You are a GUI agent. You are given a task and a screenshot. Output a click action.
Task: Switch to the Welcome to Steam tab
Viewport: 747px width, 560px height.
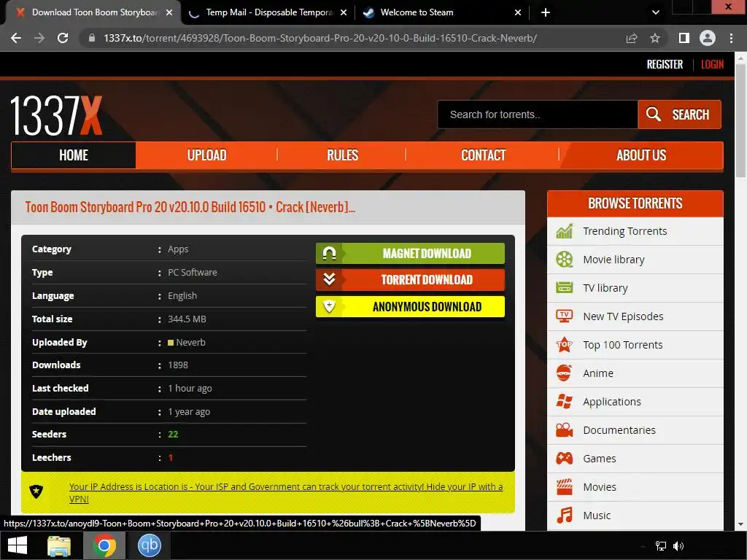[x=443, y=12]
